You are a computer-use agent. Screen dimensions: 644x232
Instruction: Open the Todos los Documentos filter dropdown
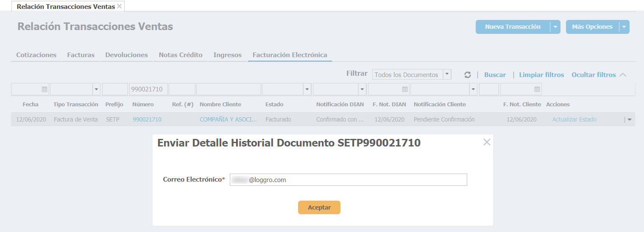[447, 75]
